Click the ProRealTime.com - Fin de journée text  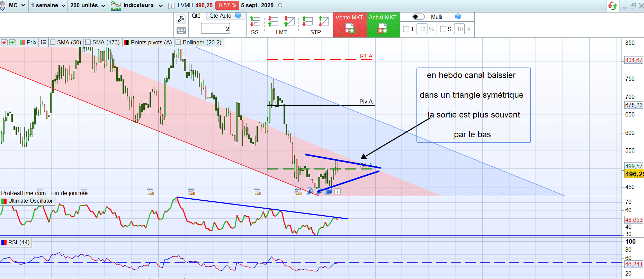pyautogui.click(x=44, y=193)
